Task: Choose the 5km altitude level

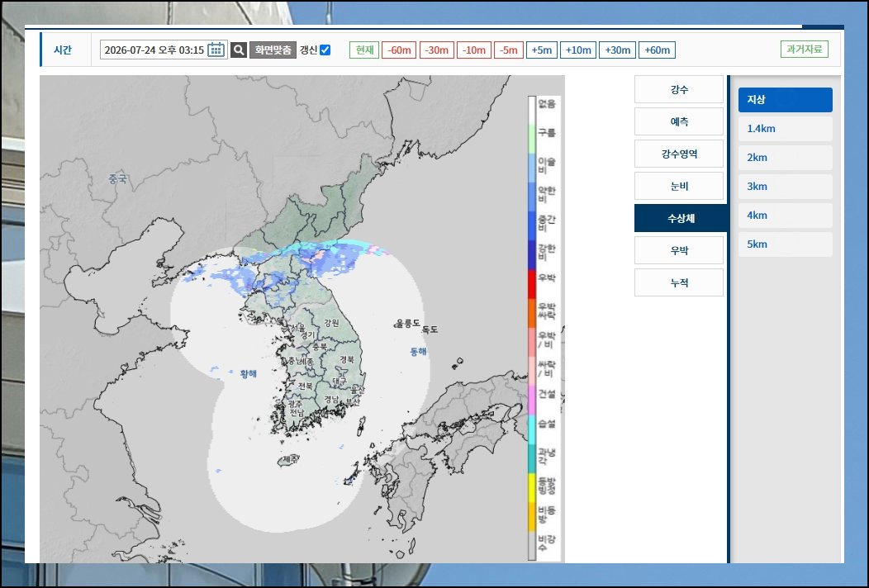Action: tap(786, 244)
